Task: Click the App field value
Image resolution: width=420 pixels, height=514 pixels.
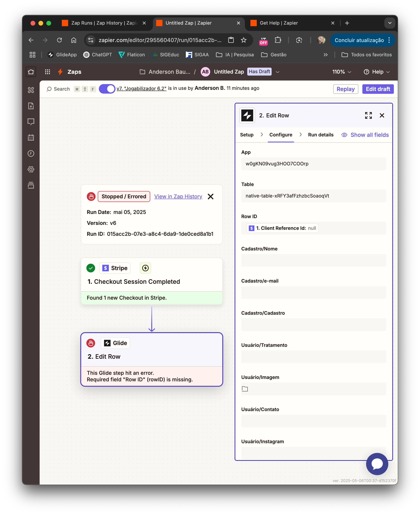Action: [314, 164]
